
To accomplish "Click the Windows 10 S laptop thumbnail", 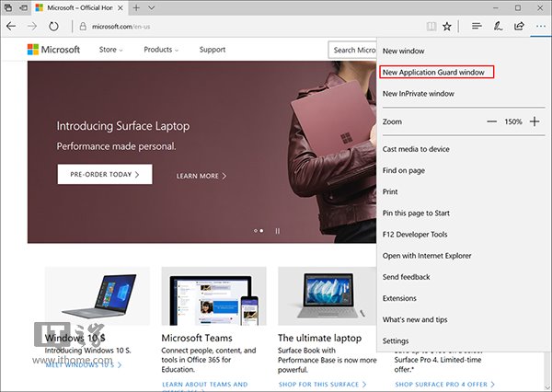I will 98,296.
